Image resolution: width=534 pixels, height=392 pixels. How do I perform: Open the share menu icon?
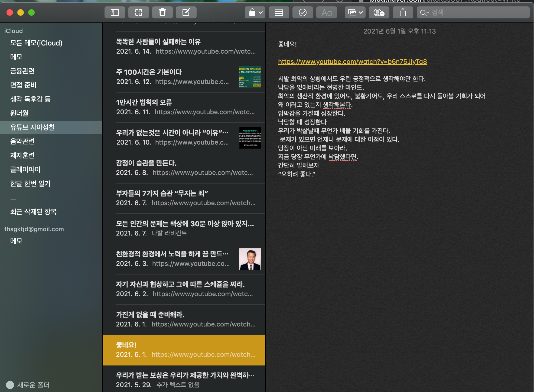(x=403, y=12)
